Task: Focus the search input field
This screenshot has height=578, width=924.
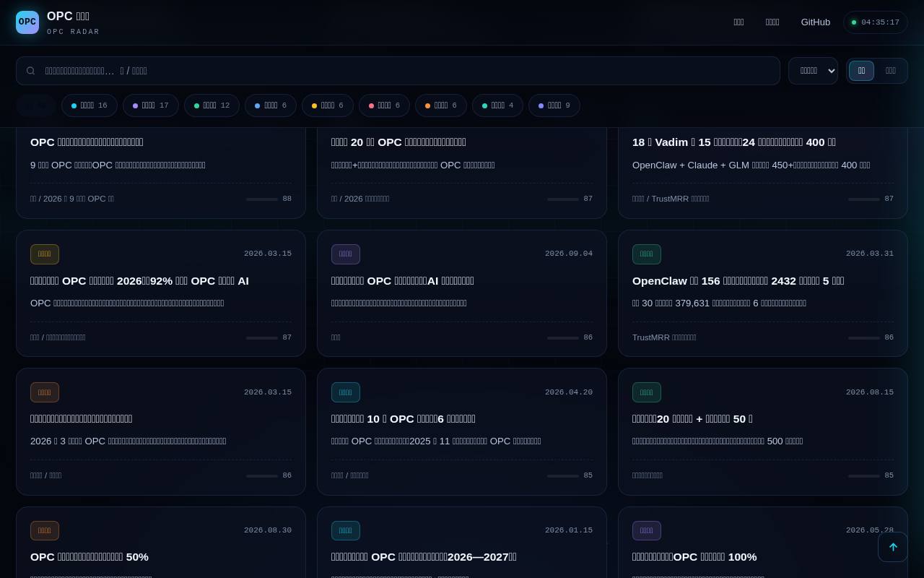Action: [398, 71]
